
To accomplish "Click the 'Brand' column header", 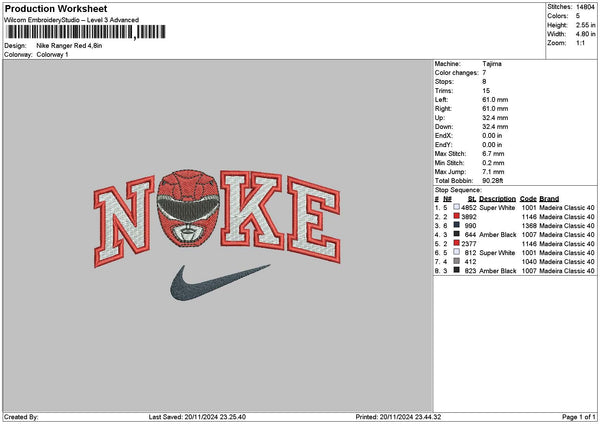I will coord(549,199).
